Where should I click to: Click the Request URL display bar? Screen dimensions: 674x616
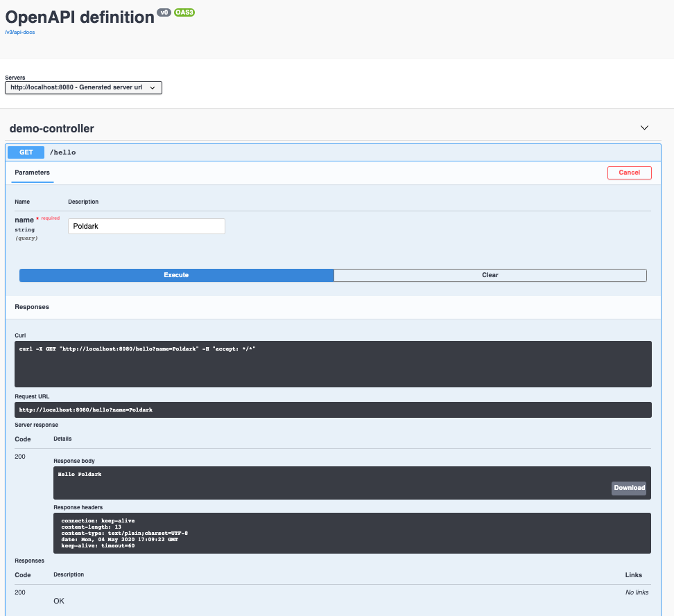tap(333, 410)
